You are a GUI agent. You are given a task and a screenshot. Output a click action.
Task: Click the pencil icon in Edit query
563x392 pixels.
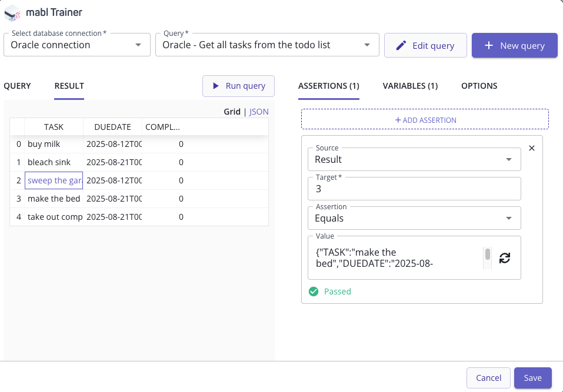coord(401,45)
